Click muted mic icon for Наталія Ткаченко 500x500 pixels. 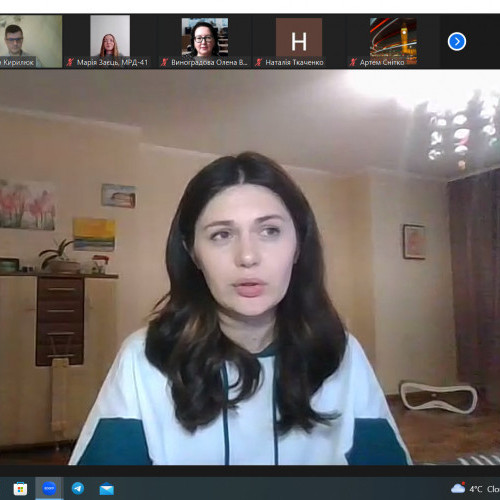pyautogui.click(x=258, y=62)
